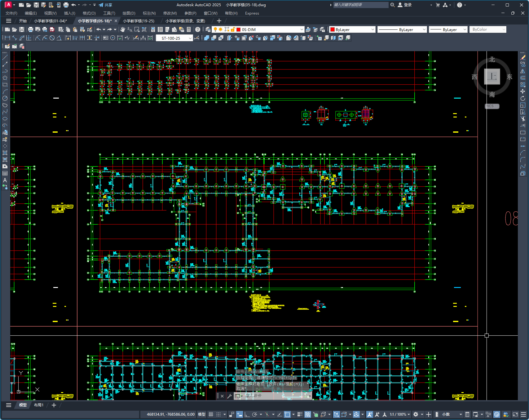This screenshot has width=529, height=420.
Task: Click the Angular dimension tool icon
Action: 59,38
